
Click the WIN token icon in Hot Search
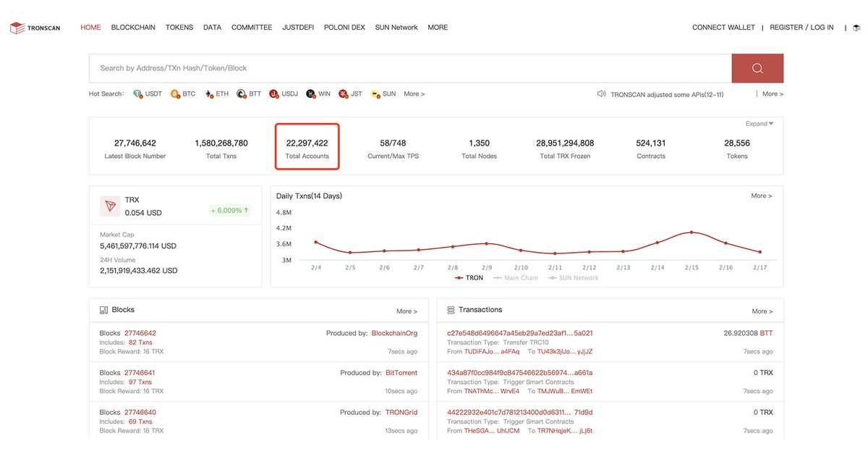[x=311, y=94]
